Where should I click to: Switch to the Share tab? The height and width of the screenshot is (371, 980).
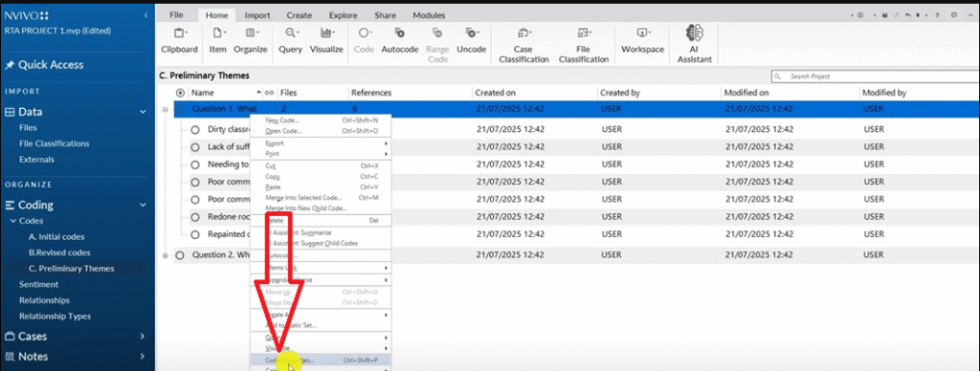tap(385, 15)
